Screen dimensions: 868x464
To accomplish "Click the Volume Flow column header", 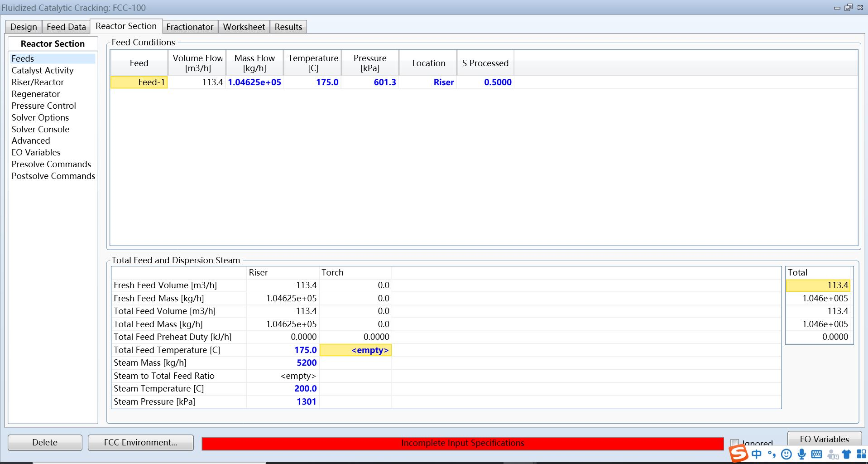I will [x=197, y=63].
